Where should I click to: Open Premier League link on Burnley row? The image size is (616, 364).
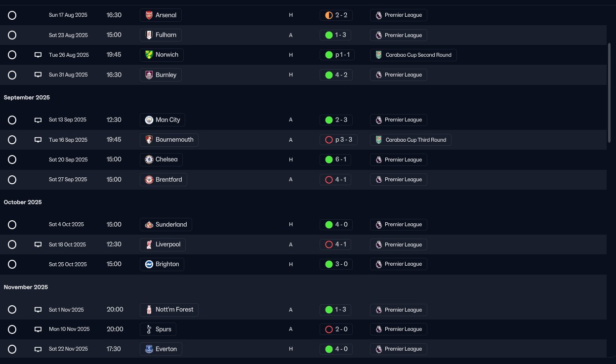(399, 75)
